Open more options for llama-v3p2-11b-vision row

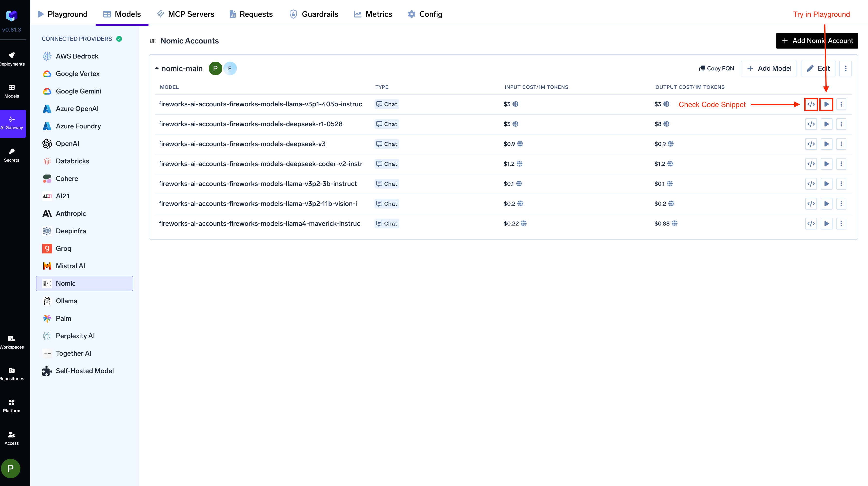(841, 204)
